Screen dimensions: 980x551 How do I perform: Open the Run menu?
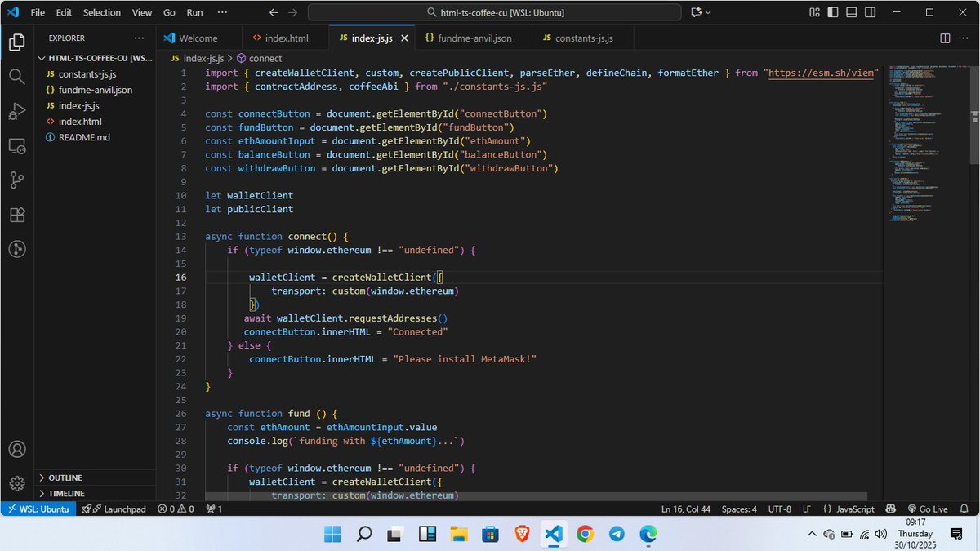(x=195, y=12)
